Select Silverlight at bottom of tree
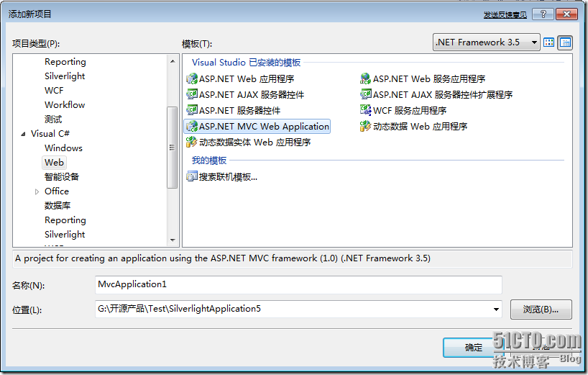This screenshot has height=375, width=588. pyautogui.click(x=65, y=234)
